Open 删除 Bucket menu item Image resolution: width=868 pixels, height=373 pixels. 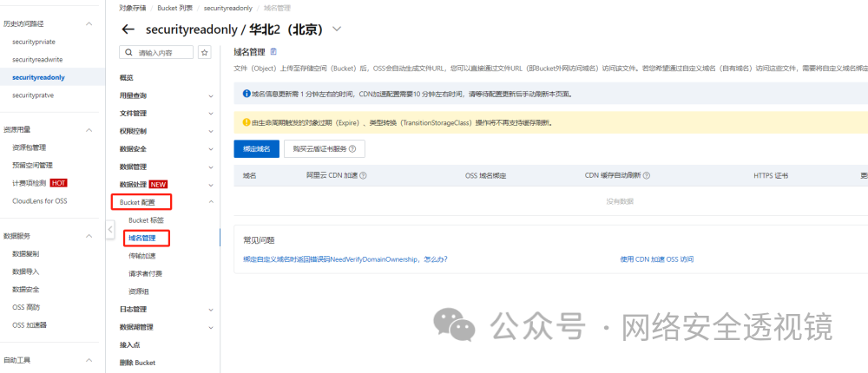(x=137, y=363)
